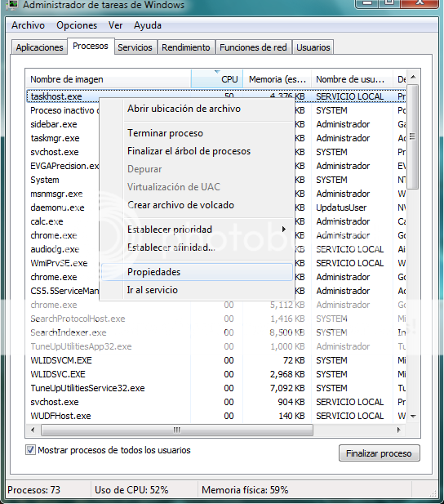Click the 7,092 KB memory value
444x504 pixels.
point(287,388)
